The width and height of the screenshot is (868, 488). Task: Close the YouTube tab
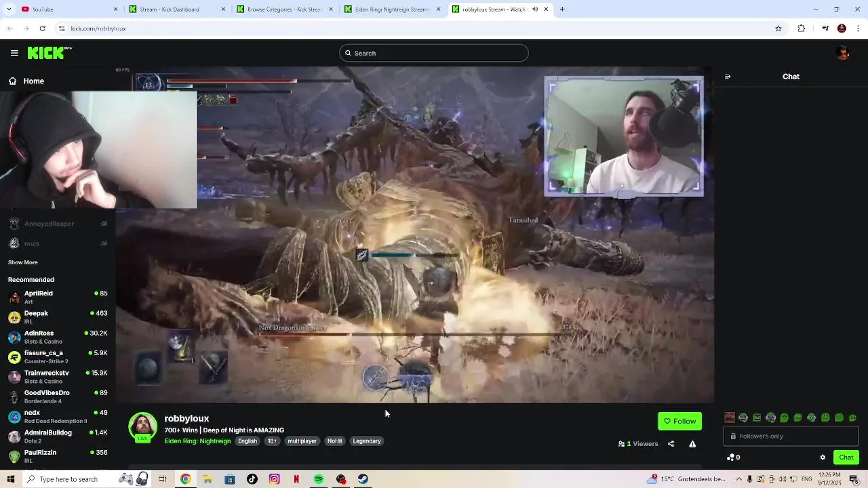point(115,9)
